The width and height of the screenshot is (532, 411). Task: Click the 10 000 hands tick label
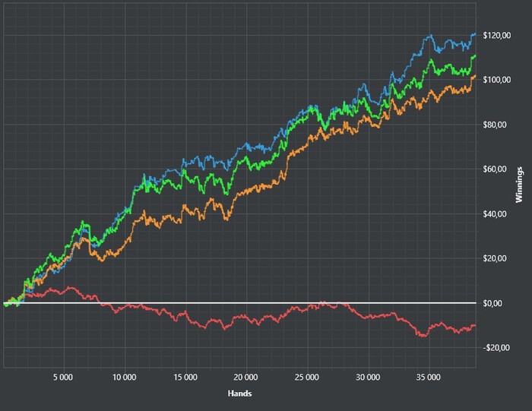click(124, 377)
